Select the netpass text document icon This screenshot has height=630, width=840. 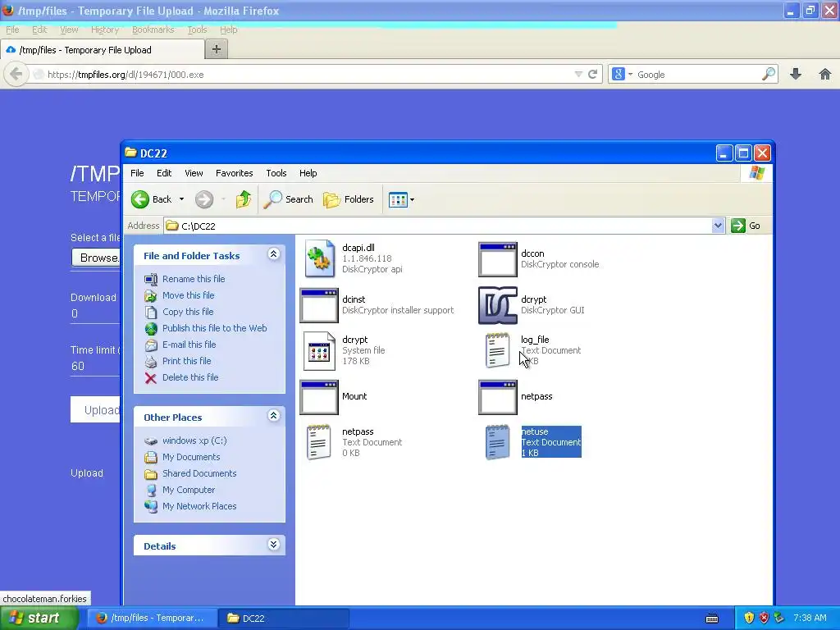[x=319, y=442]
